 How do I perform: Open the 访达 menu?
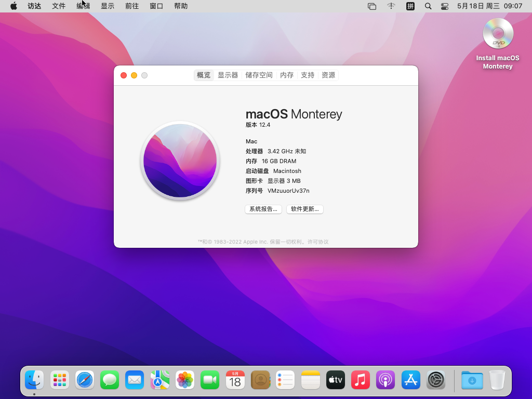click(x=34, y=6)
